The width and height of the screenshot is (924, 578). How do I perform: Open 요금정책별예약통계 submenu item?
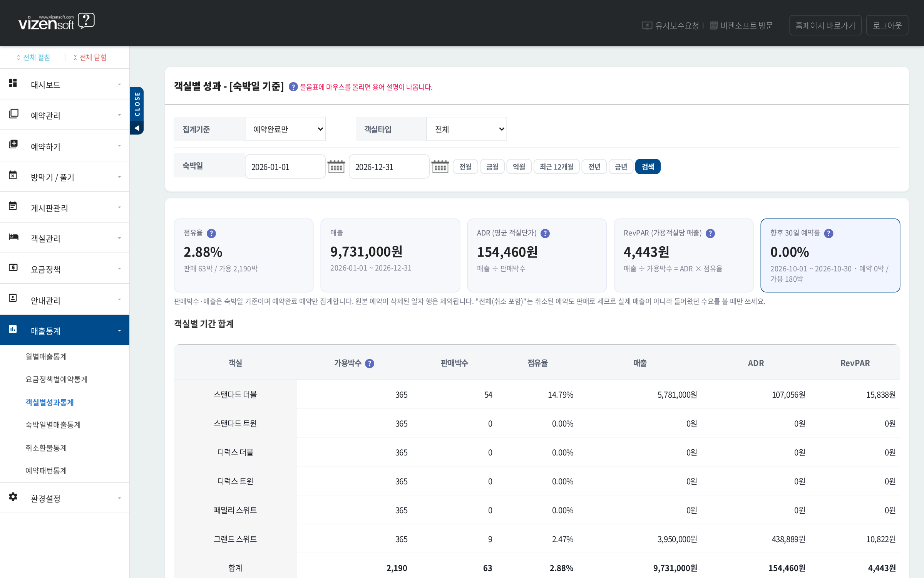57,380
